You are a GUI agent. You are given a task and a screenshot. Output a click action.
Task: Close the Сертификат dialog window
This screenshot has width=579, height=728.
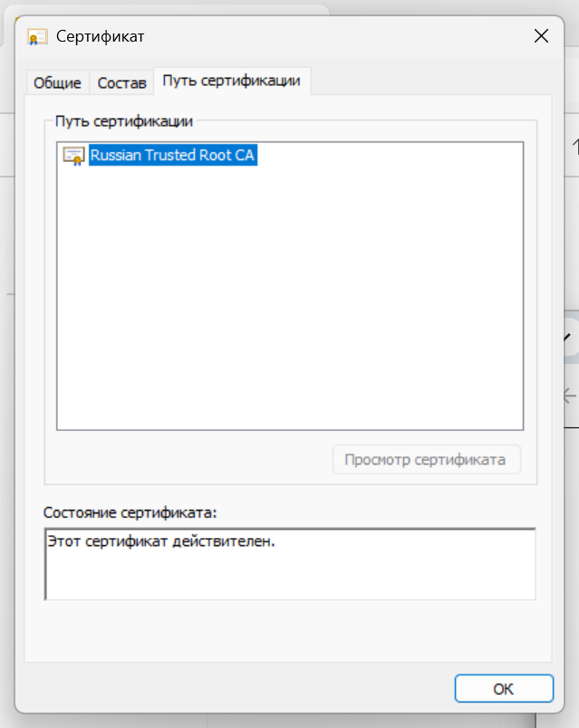click(541, 35)
